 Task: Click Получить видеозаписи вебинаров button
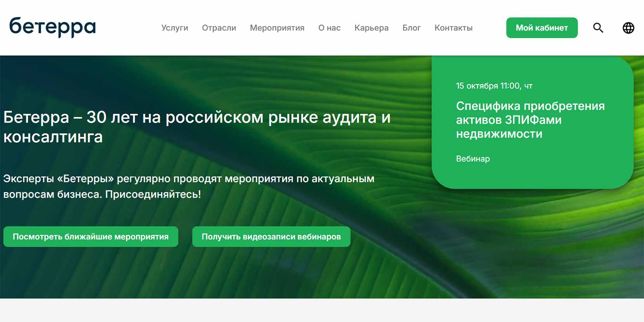click(x=271, y=237)
